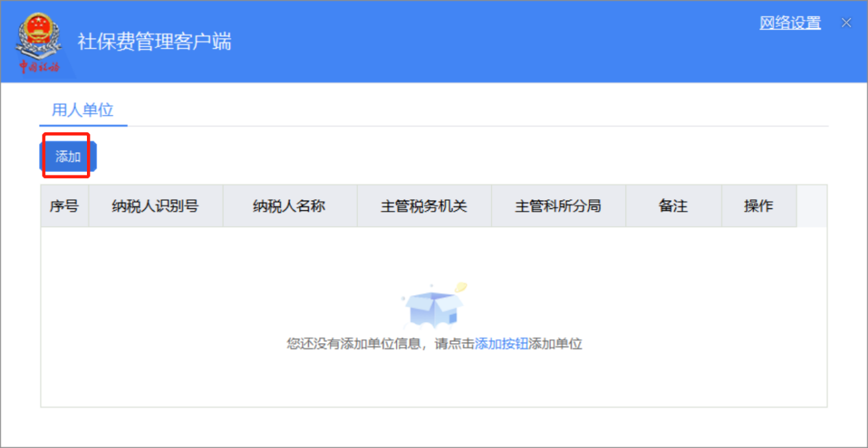Open 网络设置 network settings
868x448 pixels.
pyautogui.click(x=790, y=23)
